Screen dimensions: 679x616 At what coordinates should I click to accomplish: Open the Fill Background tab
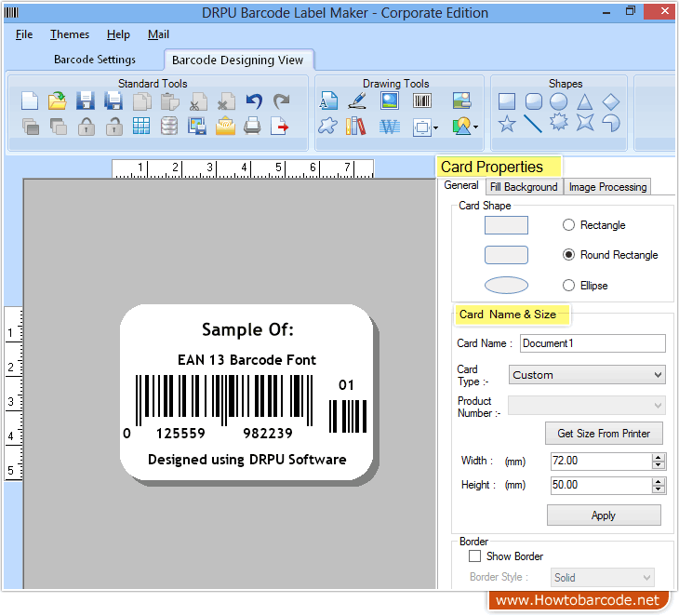coord(524,187)
